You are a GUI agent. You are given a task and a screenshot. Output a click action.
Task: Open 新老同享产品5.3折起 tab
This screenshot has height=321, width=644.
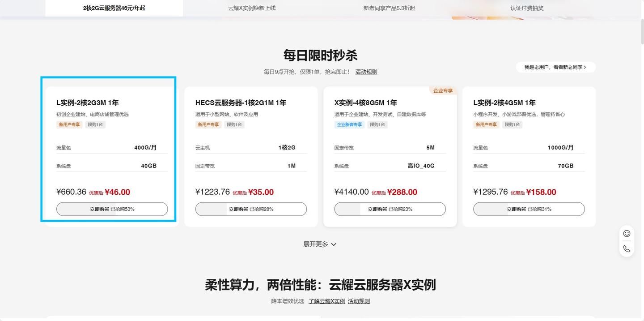coord(389,8)
